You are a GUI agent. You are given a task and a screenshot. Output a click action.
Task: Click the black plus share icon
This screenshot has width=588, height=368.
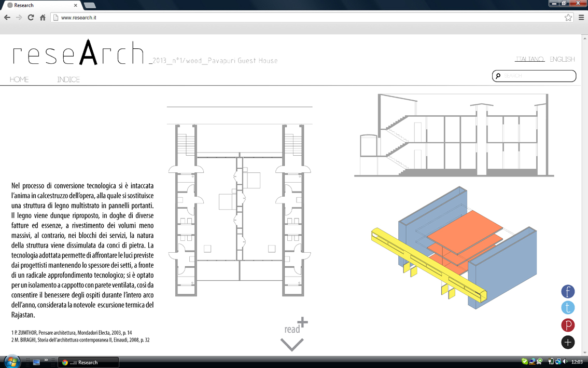pos(568,342)
